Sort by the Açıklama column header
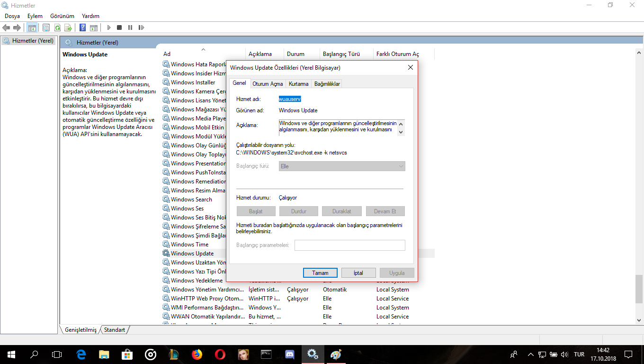This screenshot has height=364, width=644. point(265,54)
